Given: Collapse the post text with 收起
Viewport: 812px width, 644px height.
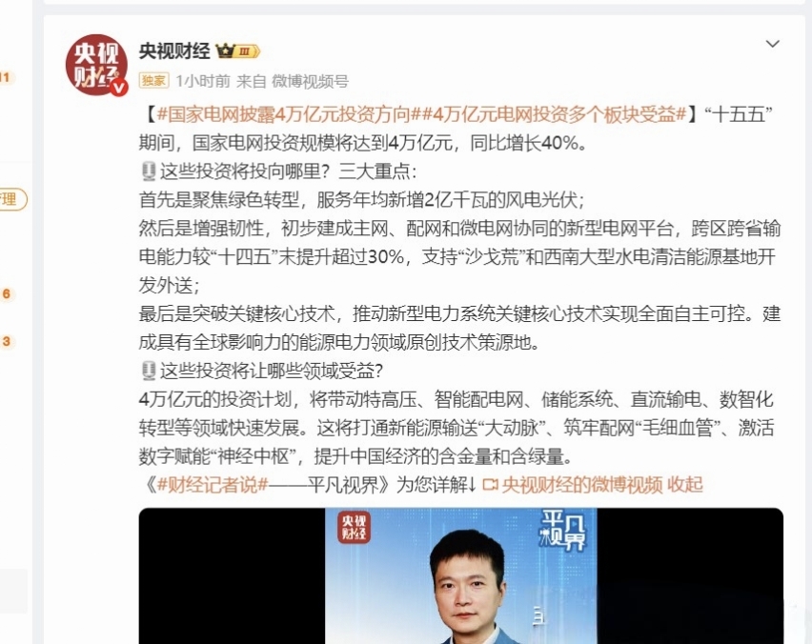Looking at the screenshot, I should (684, 485).
